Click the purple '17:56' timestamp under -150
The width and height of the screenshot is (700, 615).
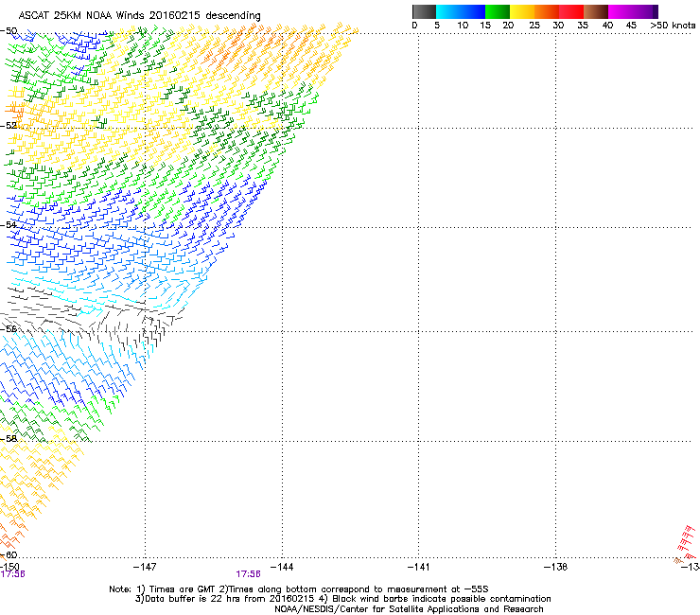[12, 574]
